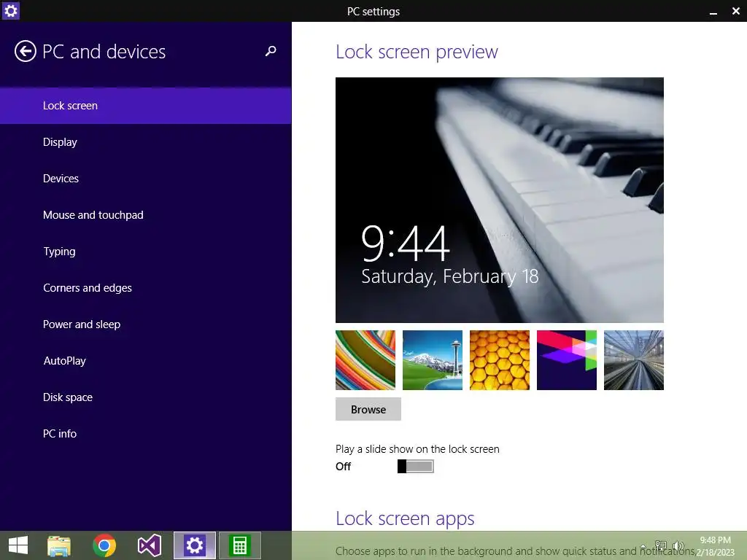Select the Lock screen menu item

[x=145, y=106]
